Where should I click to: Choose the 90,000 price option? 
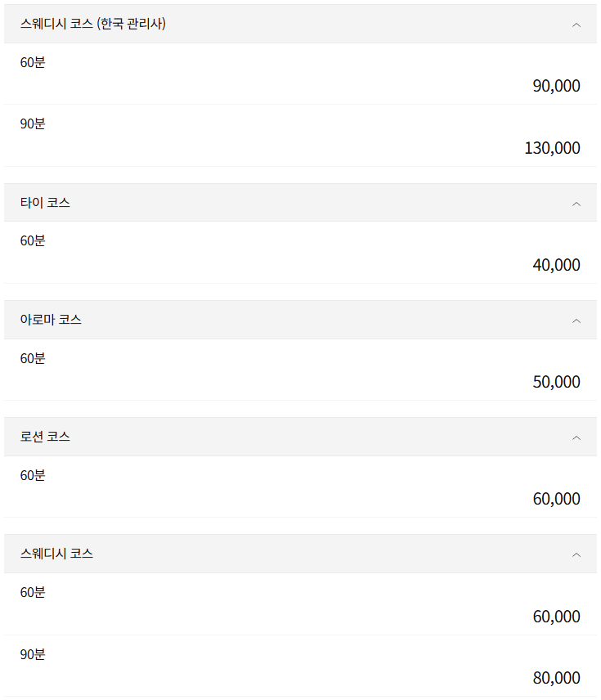tap(556, 86)
